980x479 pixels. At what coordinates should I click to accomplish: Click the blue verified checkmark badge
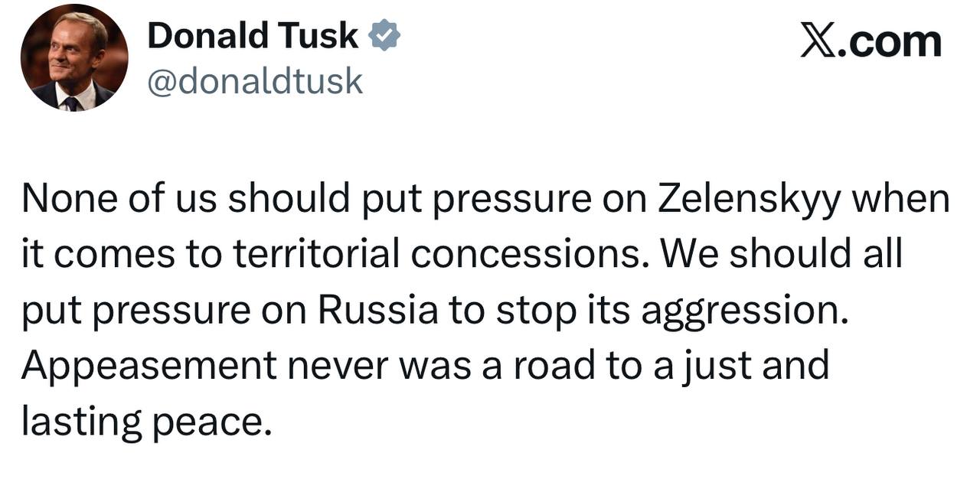(x=384, y=36)
